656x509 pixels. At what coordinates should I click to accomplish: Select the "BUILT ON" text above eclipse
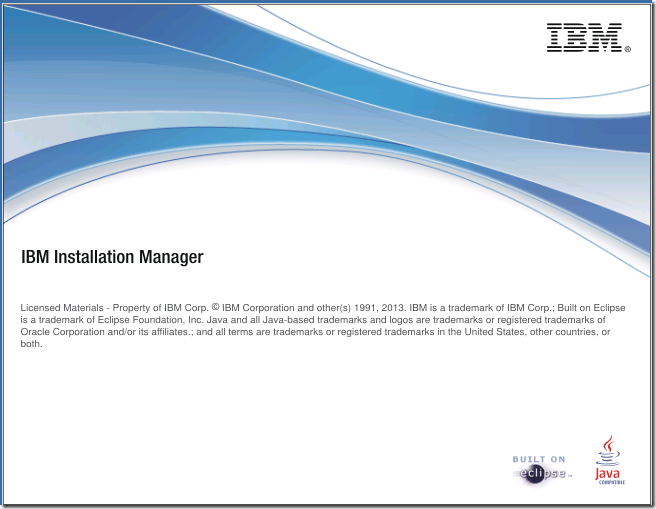pos(539,459)
